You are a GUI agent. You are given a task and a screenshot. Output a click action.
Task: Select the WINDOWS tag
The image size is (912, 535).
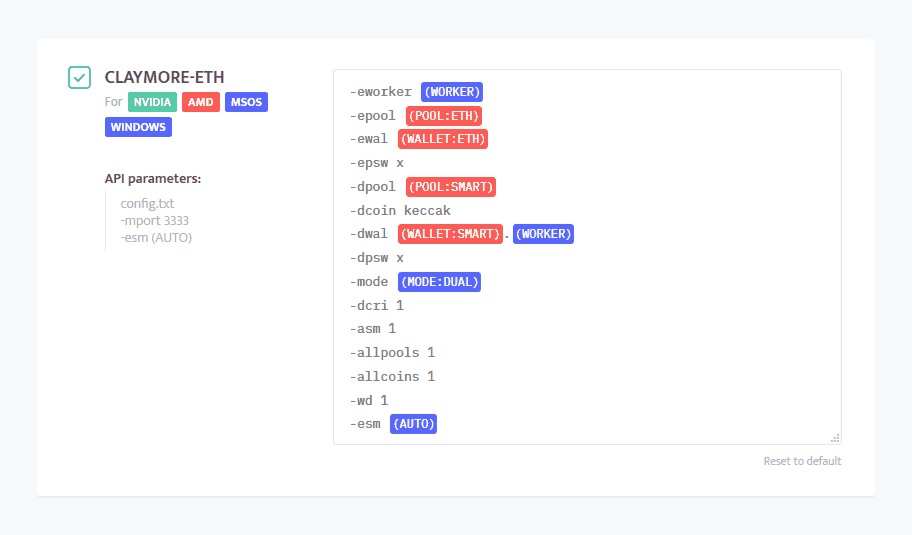[138, 127]
